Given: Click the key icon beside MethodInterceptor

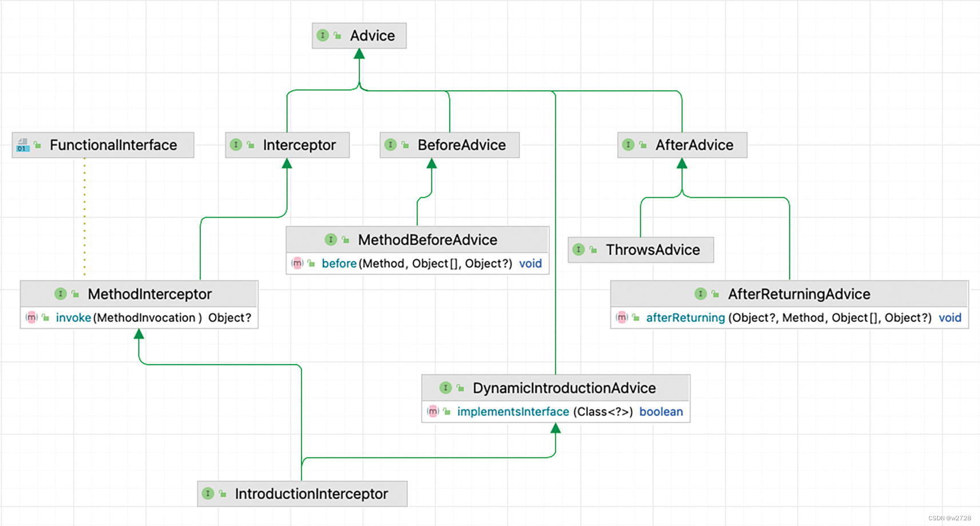Looking at the screenshot, I should click(75, 294).
